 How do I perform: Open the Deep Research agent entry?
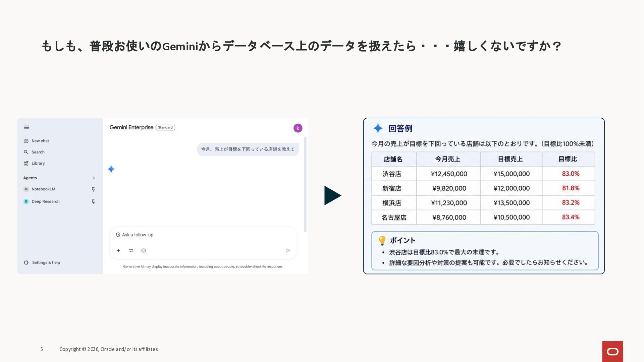(46, 202)
